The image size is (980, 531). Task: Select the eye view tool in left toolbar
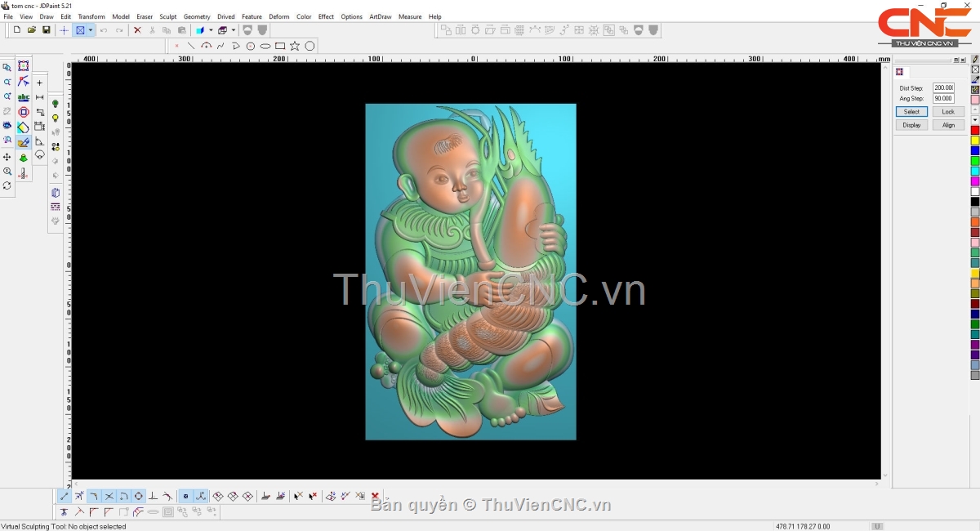point(7,126)
